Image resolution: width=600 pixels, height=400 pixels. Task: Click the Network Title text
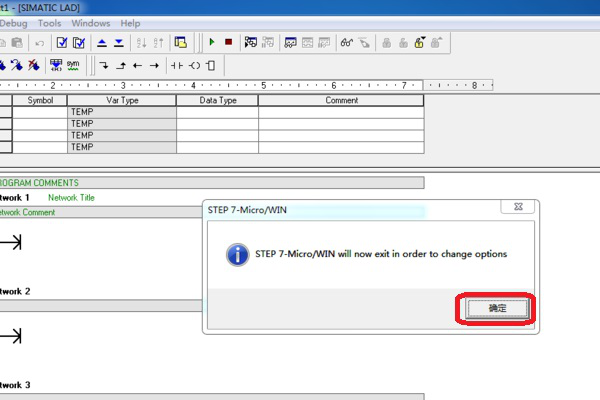(71, 198)
